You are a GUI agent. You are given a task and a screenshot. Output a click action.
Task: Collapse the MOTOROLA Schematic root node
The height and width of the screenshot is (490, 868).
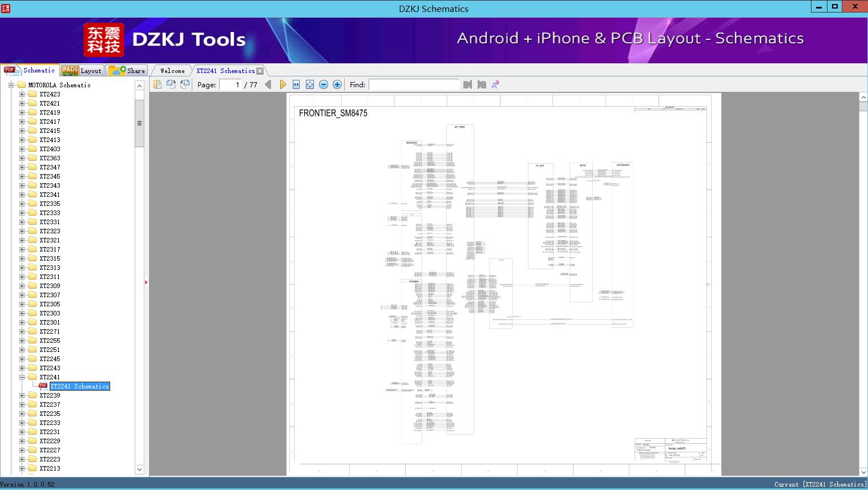click(11, 85)
